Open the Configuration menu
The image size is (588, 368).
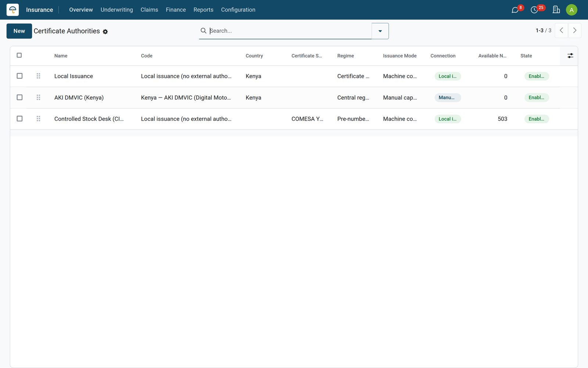tap(238, 10)
